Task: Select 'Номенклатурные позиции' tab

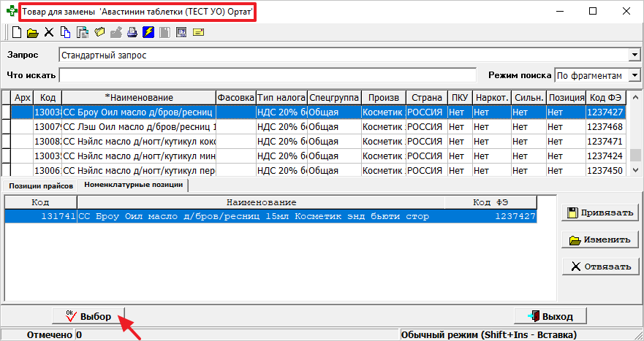Action: click(x=133, y=185)
